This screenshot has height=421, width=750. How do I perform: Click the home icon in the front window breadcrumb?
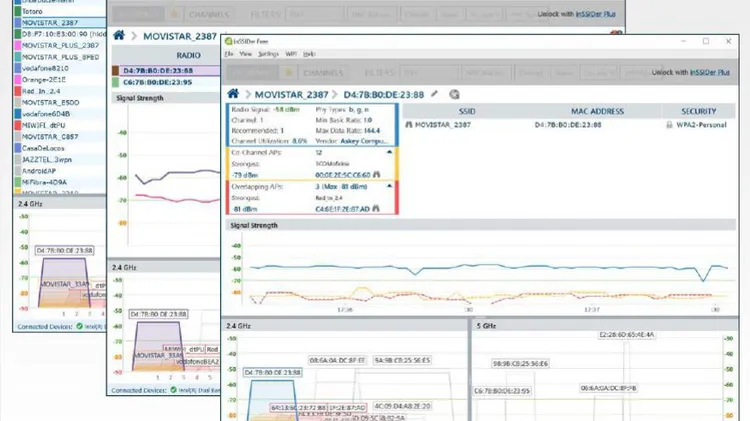(233, 94)
